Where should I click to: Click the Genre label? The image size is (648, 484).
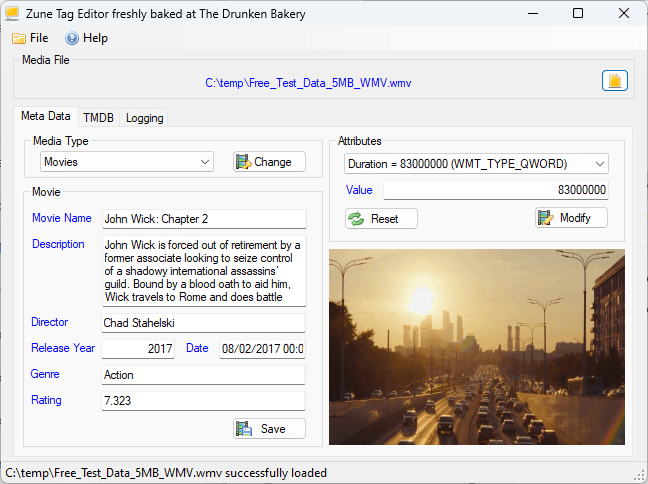click(45, 374)
